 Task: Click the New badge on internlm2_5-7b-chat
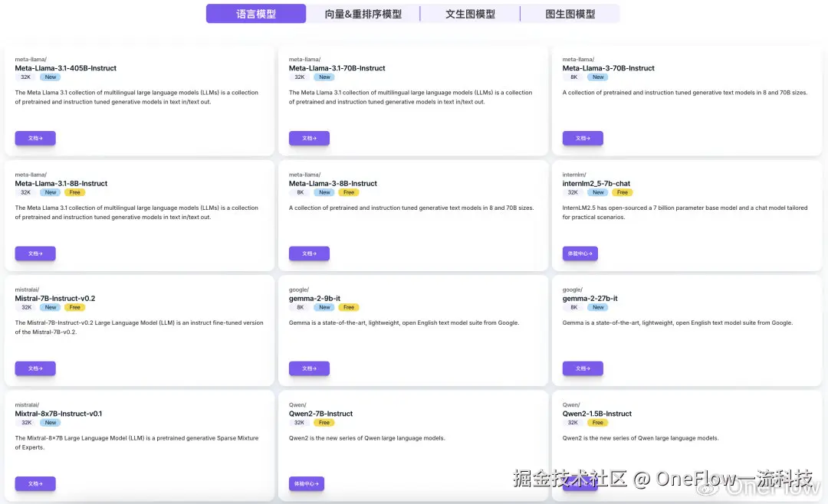(x=598, y=192)
